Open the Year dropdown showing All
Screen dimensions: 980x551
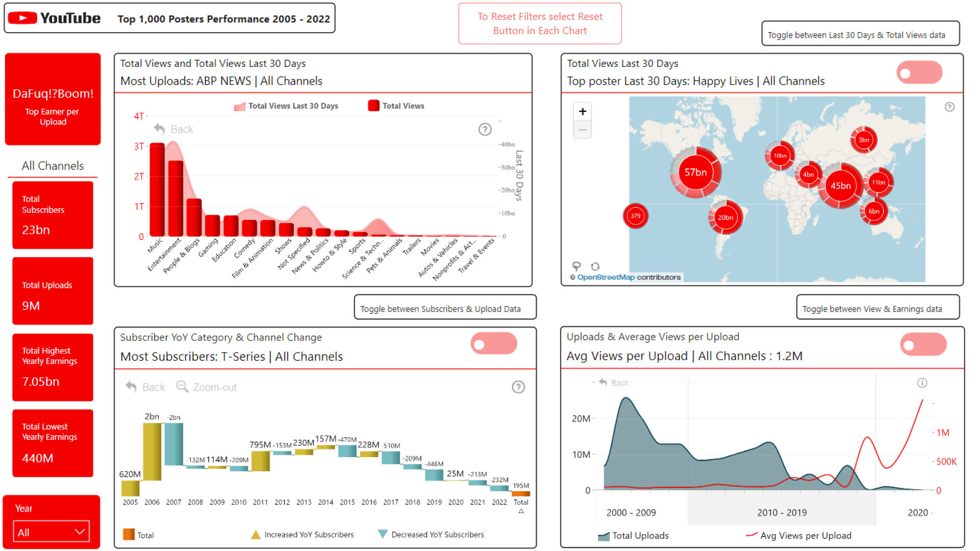(51, 532)
